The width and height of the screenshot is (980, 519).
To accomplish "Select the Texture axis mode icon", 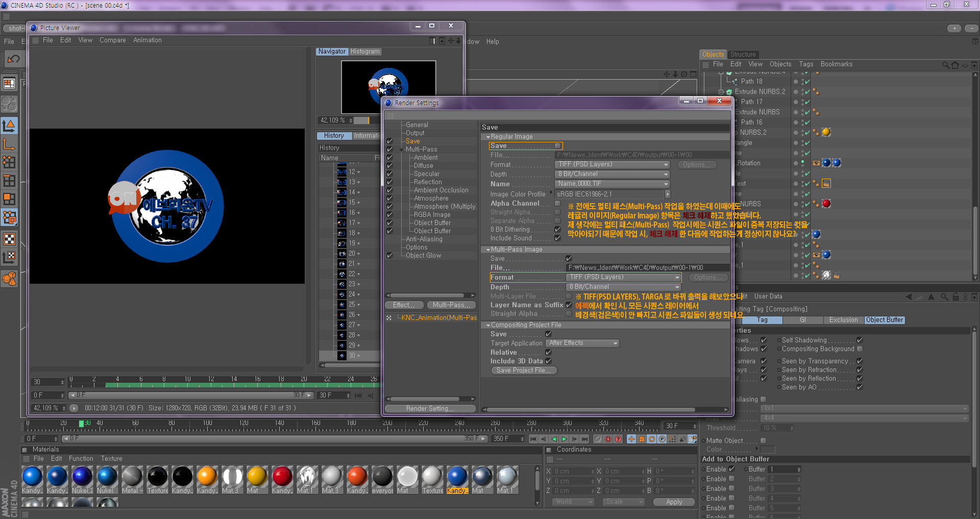I will click(9, 257).
